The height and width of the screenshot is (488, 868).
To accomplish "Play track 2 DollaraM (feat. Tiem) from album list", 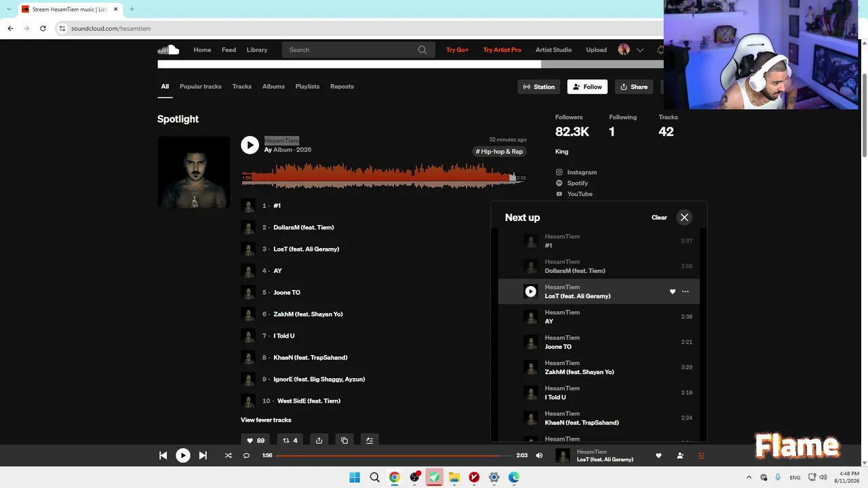I will (304, 228).
